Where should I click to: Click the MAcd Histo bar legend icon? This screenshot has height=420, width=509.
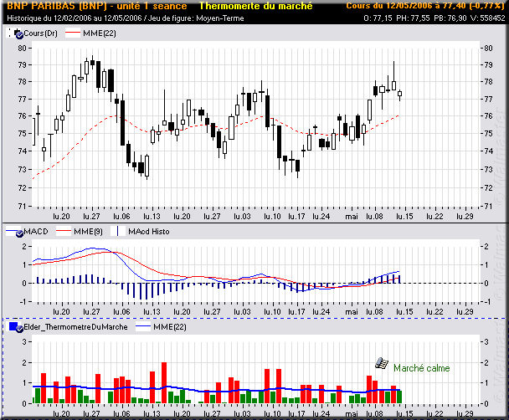(x=118, y=231)
